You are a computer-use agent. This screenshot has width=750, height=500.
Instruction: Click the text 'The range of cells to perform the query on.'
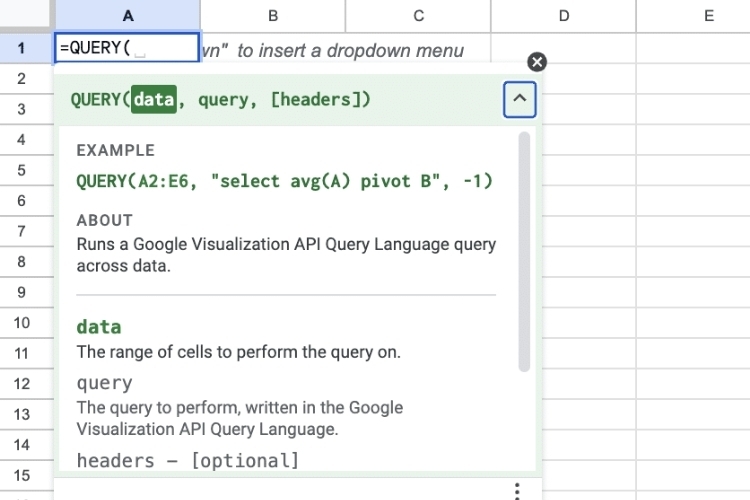point(238,352)
